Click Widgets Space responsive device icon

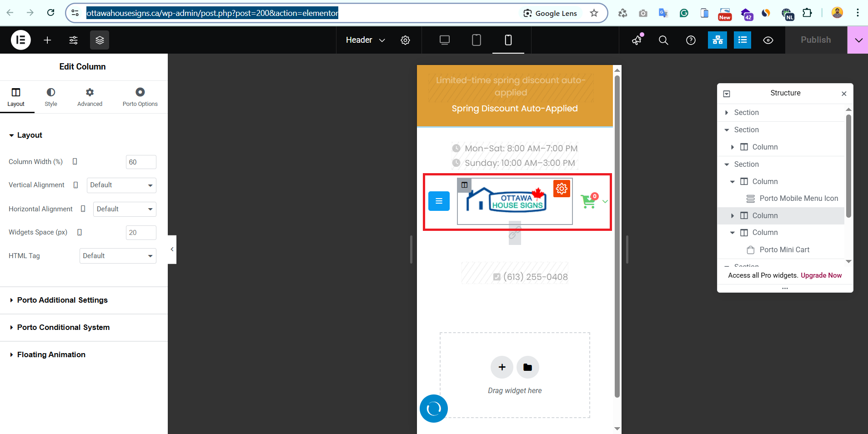[x=80, y=232]
